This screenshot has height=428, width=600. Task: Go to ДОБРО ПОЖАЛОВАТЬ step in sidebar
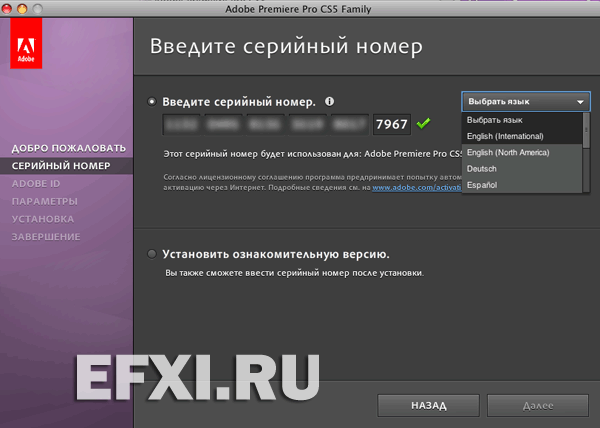click(x=68, y=148)
